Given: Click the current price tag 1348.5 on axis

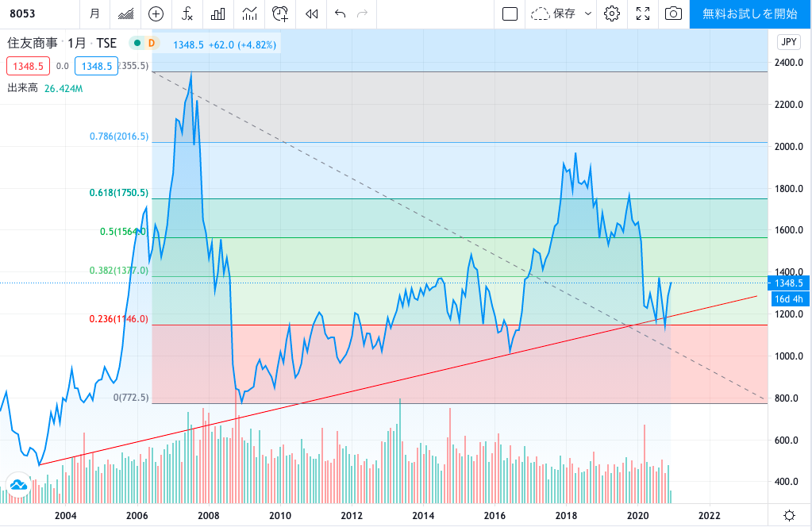Looking at the screenshot, I should click(789, 283).
